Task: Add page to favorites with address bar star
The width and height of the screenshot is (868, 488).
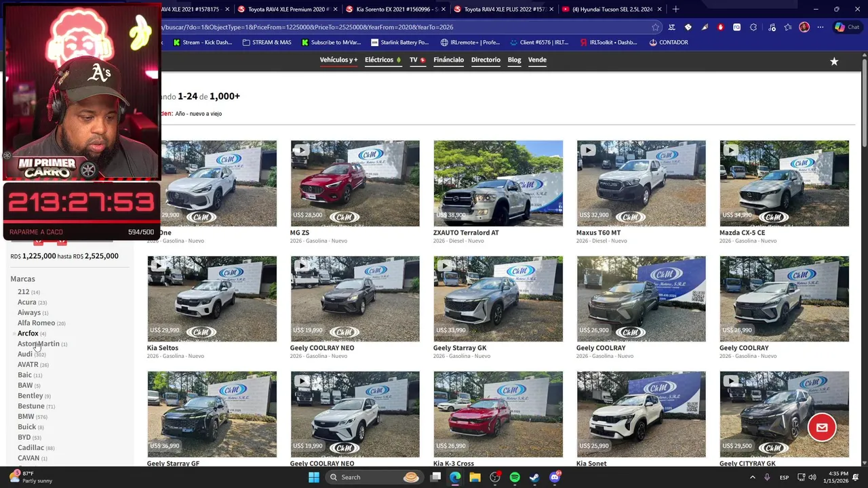Action: (655, 27)
